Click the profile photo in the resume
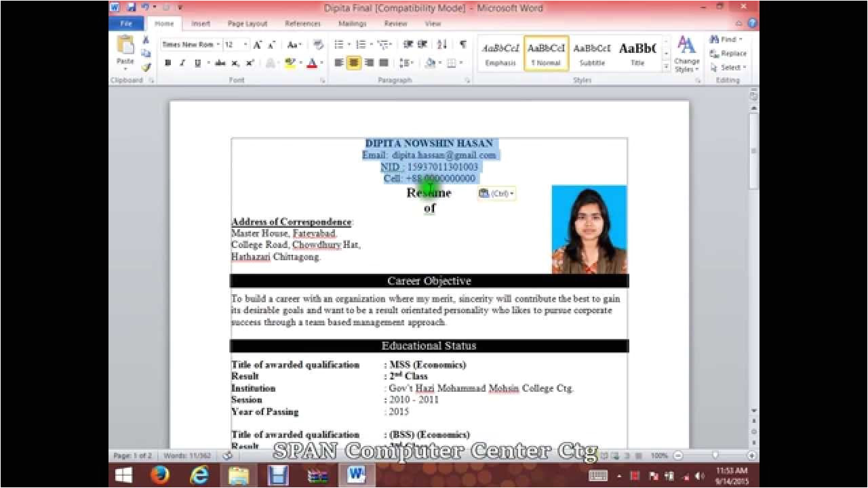 click(589, 229)
